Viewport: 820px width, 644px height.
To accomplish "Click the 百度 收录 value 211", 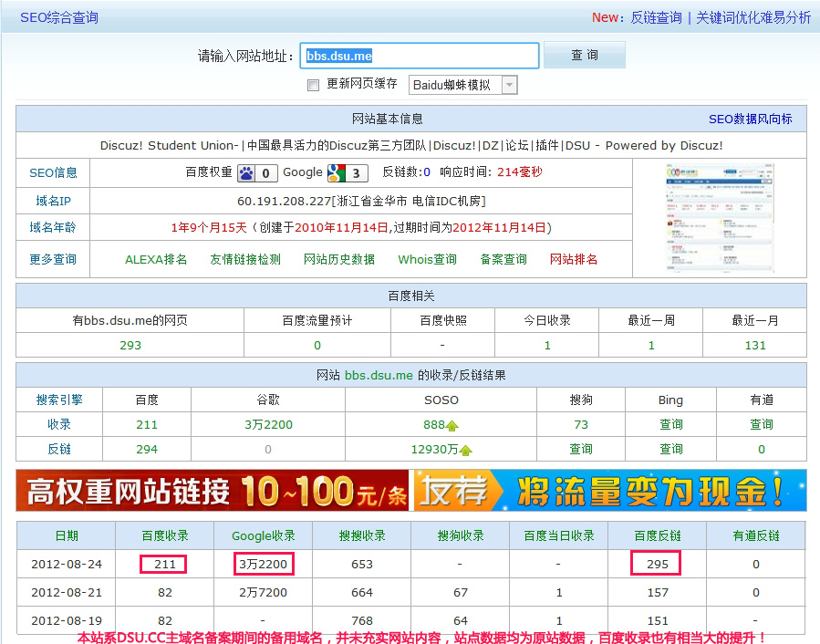I will tap(147, 425).
